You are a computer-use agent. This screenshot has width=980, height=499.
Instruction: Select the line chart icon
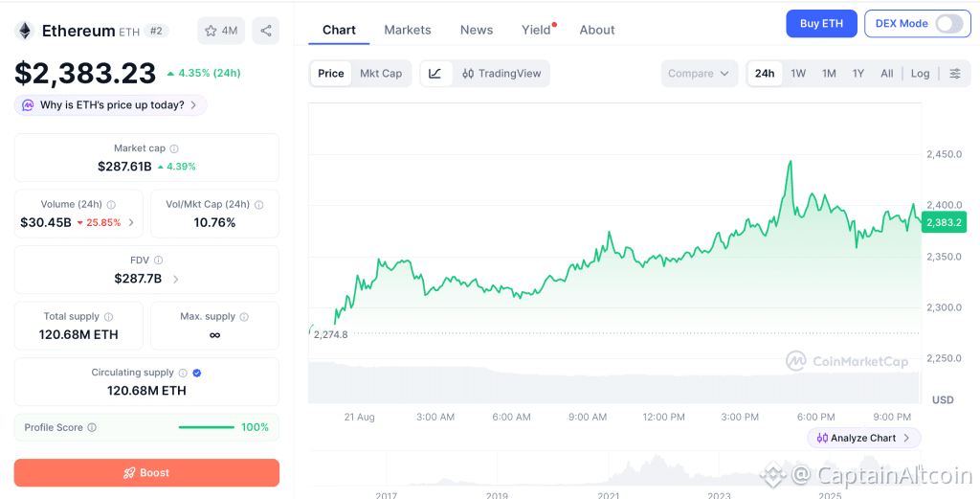[x=435, y=73]
